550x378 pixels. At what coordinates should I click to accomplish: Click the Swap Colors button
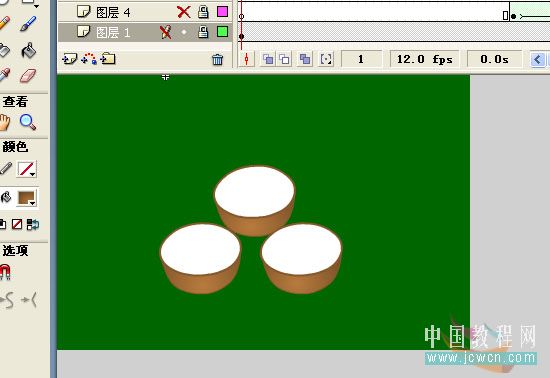[x=33, y=224]
